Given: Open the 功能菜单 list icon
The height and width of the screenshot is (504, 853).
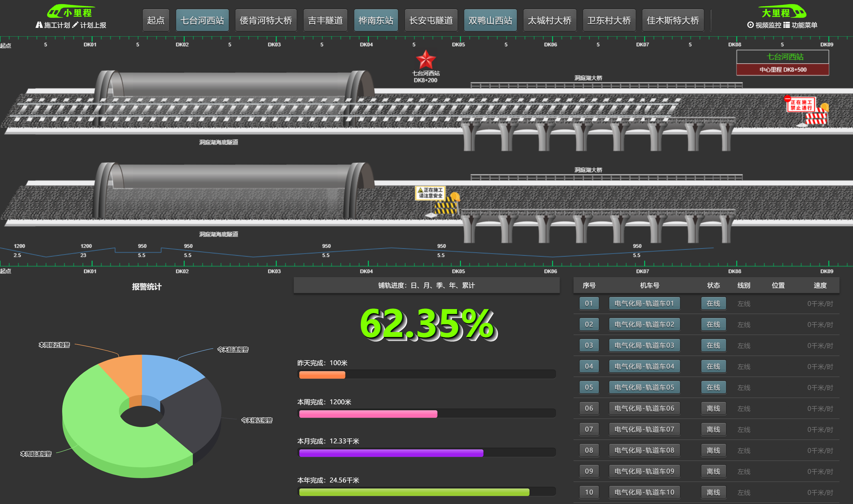Looking at the screenshot, I should click(x=787, y=25).
